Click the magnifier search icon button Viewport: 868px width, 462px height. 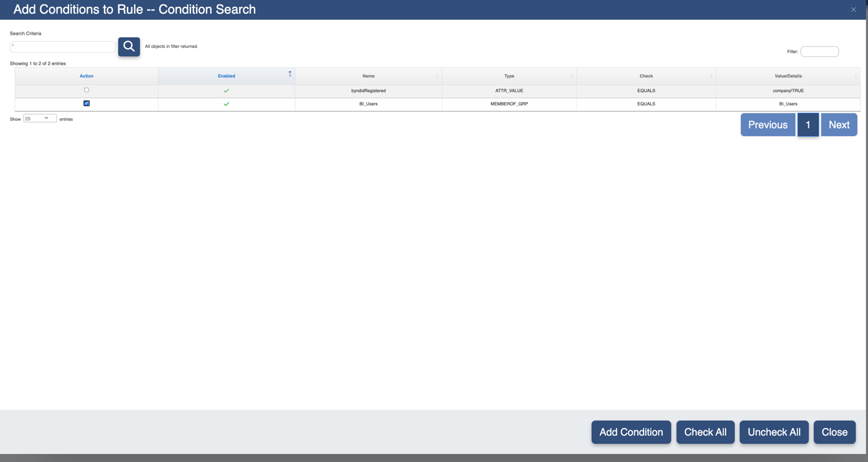tap(129, 46)
